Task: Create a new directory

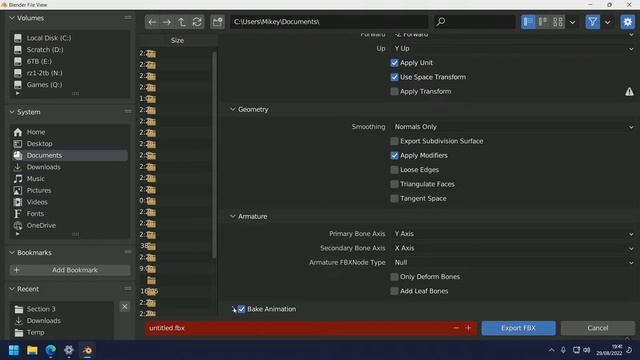Action: tap(217, 22)
